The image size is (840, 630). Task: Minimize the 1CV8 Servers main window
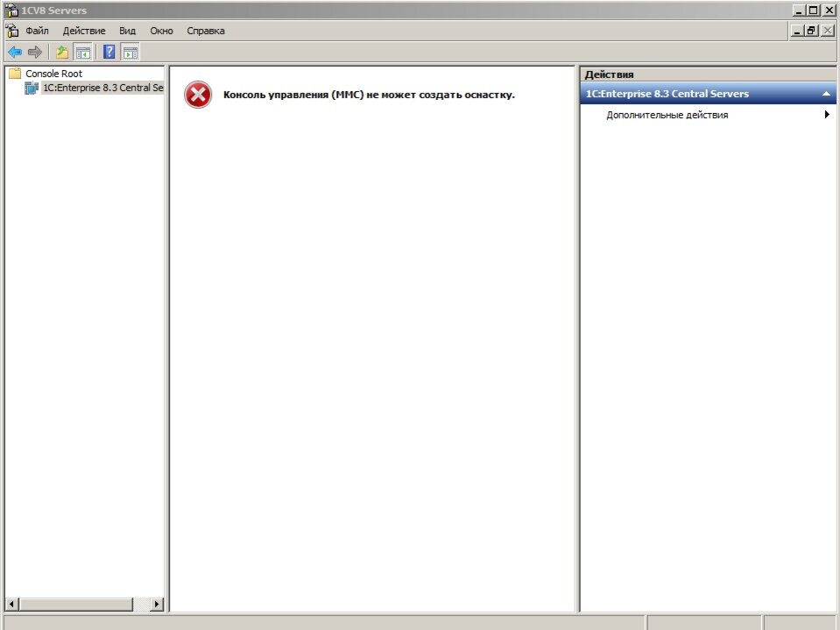click(800, 11)
